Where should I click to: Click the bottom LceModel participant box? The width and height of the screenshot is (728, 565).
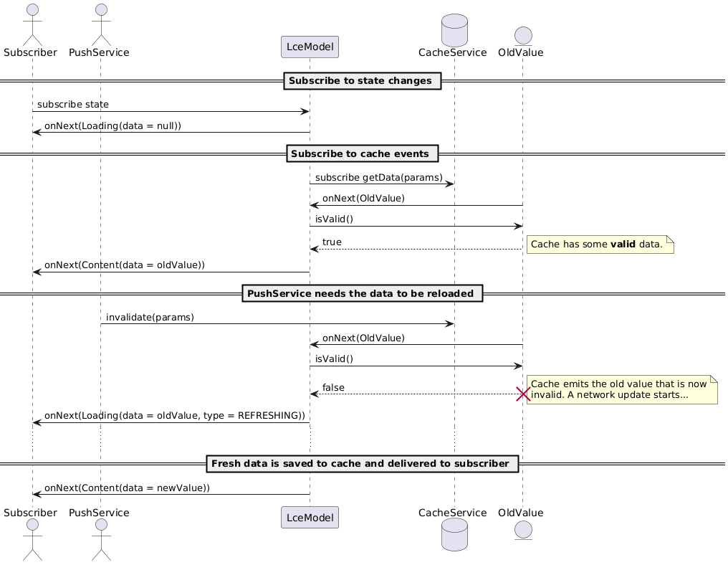[x=310, y=517]
